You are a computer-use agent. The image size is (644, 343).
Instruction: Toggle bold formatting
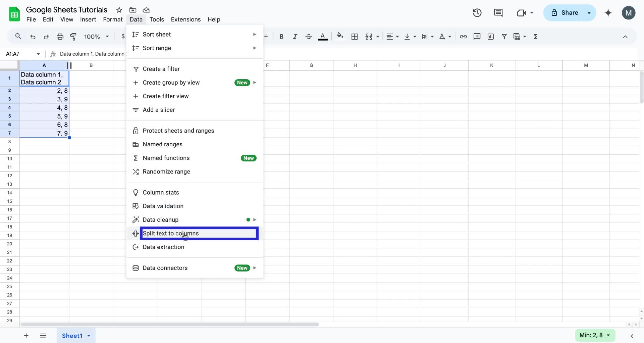tap(281, 37)
